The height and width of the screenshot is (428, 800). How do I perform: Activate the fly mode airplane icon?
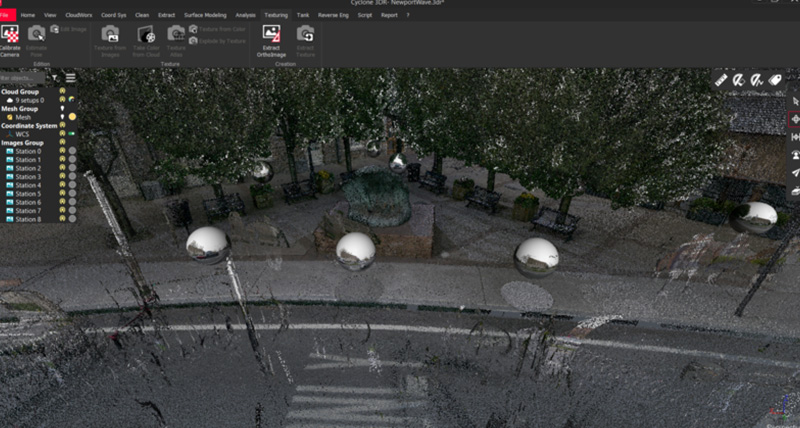tap(795, 172)
